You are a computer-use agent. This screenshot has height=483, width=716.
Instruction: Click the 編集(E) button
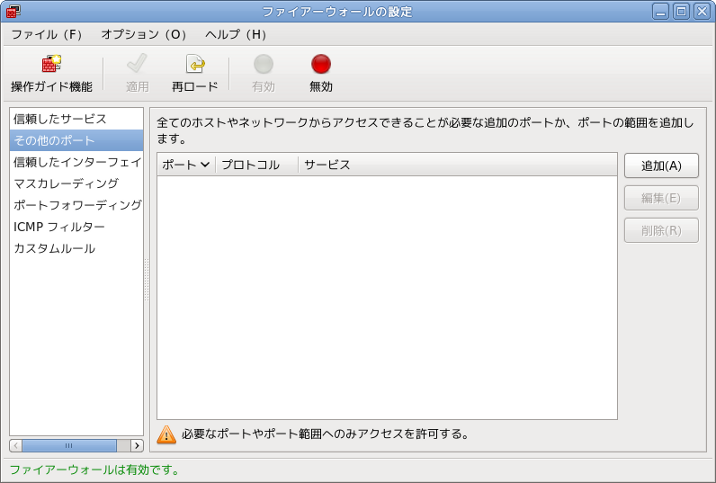coord(661,198)
